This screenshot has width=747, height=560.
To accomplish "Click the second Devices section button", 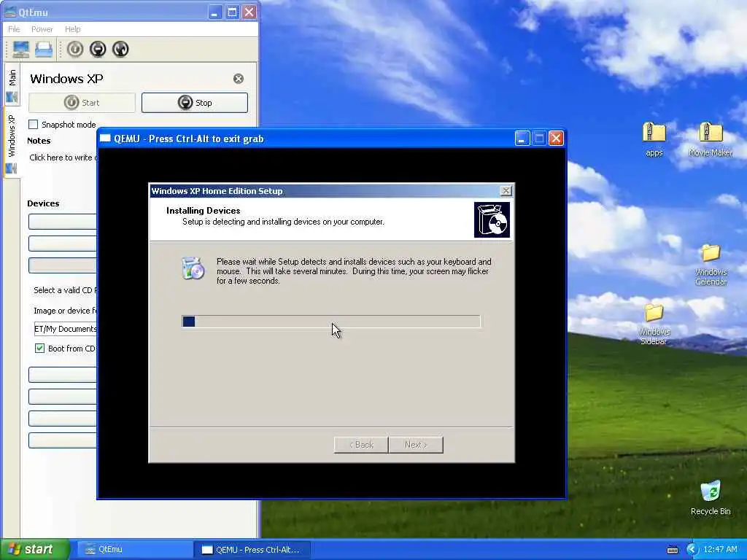I will (x=63, y=244).
